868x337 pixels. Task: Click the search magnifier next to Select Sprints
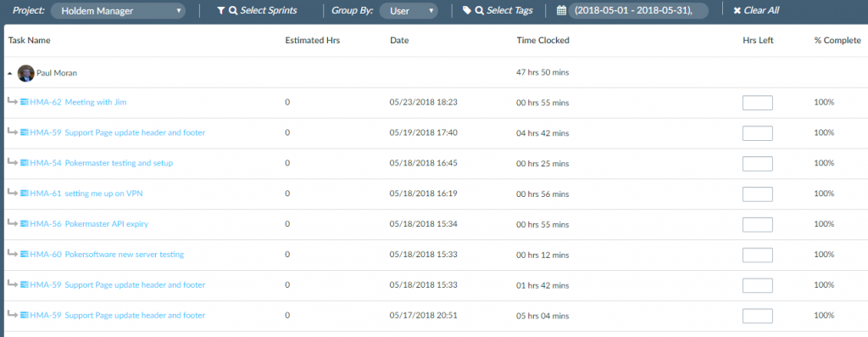(232, 10)
